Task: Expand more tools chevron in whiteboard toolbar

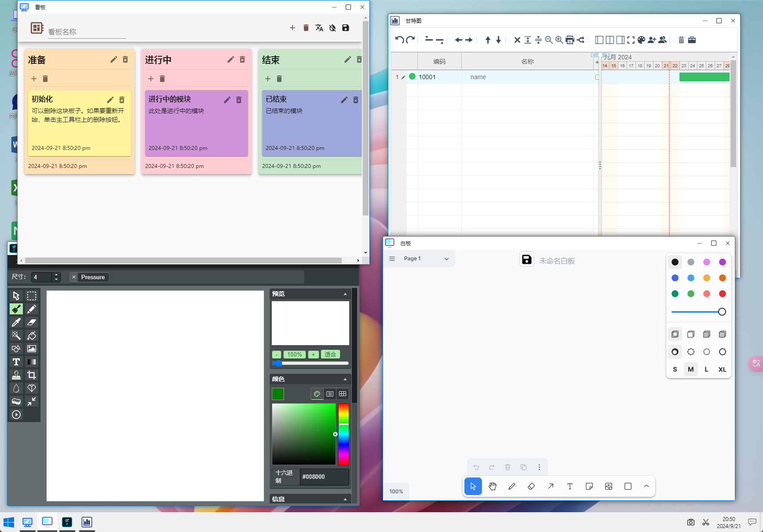Action: click(646, 486)
